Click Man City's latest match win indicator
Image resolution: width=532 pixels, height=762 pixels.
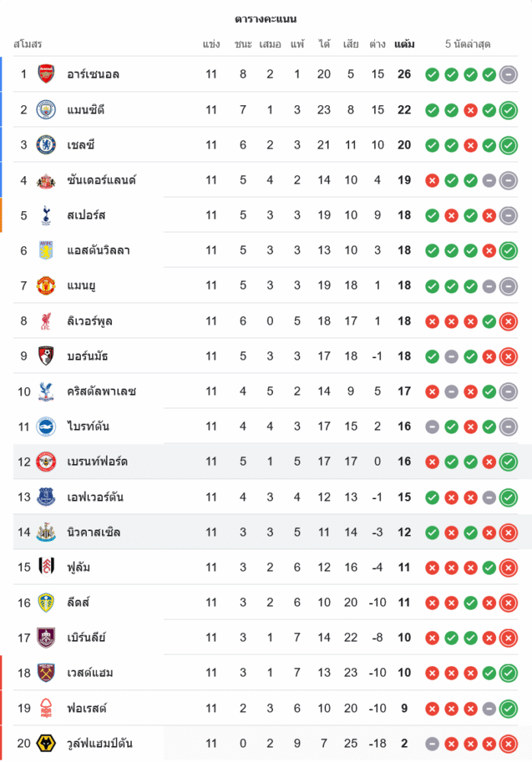508,110
